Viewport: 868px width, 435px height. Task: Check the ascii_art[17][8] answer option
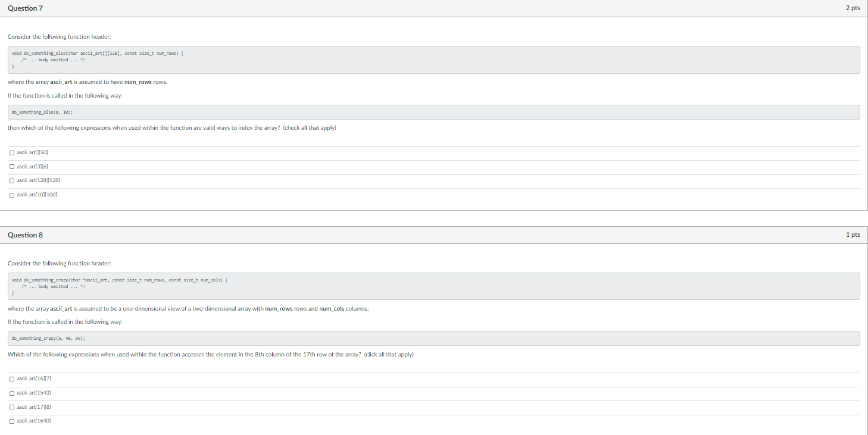point(12,407)
